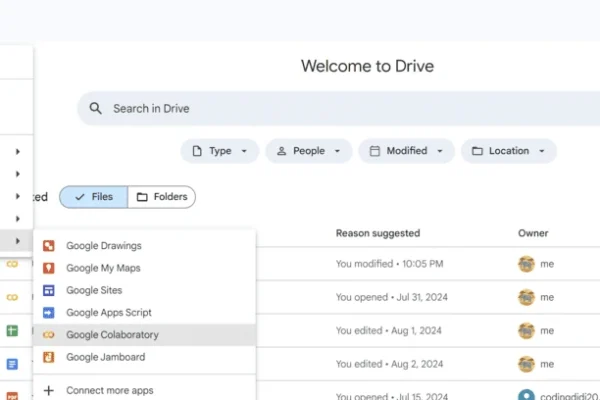
Task: Open the Location filter dropdown
Action: [508, 151]
